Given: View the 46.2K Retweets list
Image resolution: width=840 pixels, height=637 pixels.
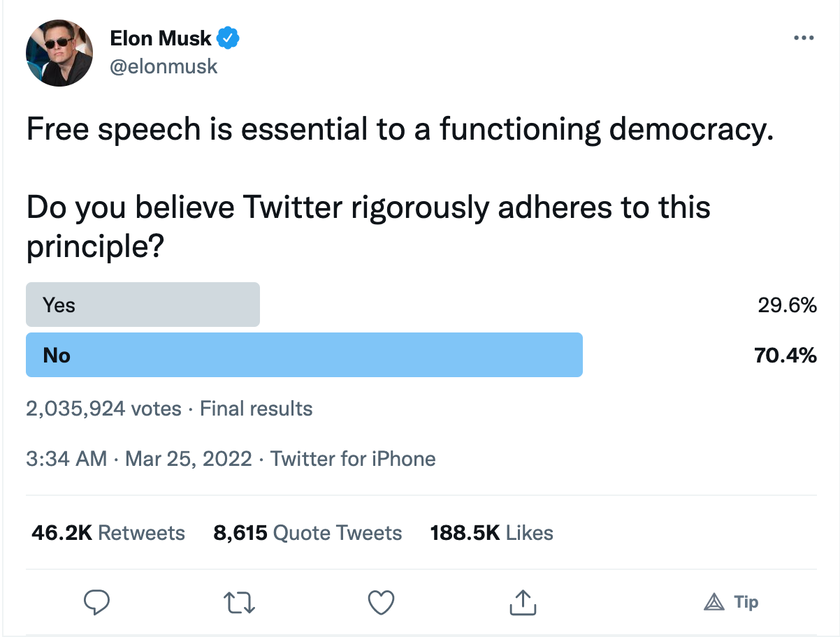Looking at the screenshot, I should (108, 533).
